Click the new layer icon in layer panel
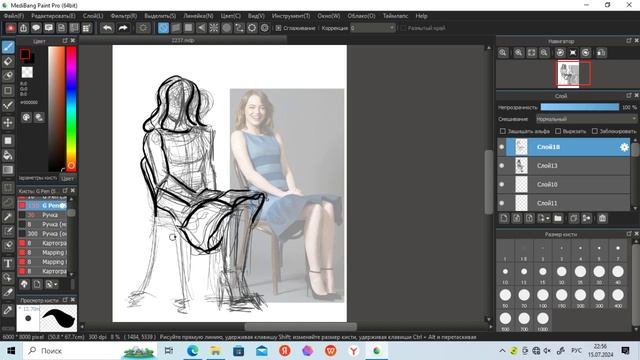 coord(504,218)
